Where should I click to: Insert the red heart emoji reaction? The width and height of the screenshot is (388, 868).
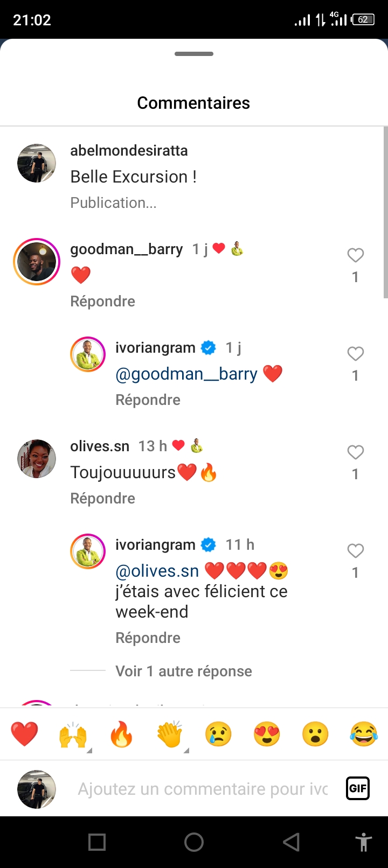click(24, 734)
